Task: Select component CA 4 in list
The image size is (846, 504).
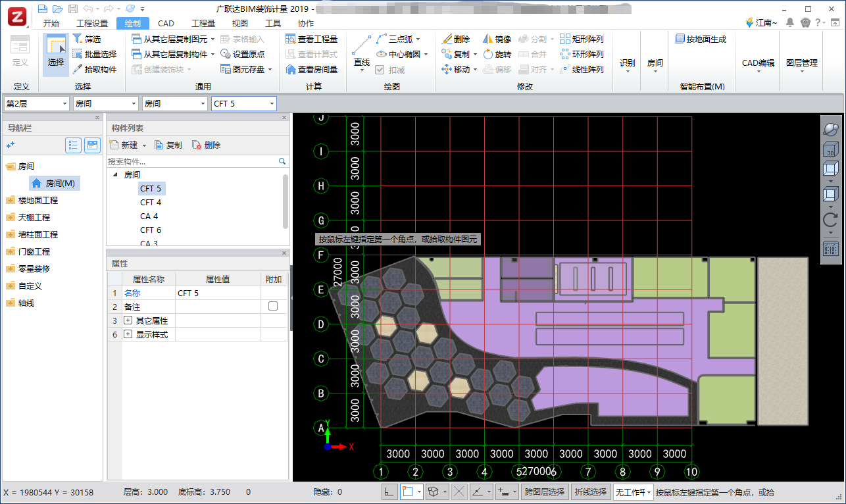Action: point(149,216)
